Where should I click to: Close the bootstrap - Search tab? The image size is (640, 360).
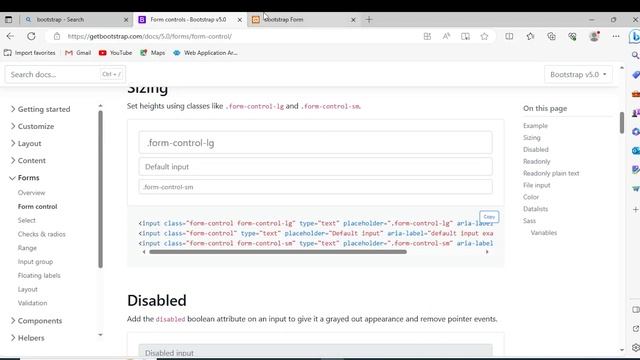[126, 20]
